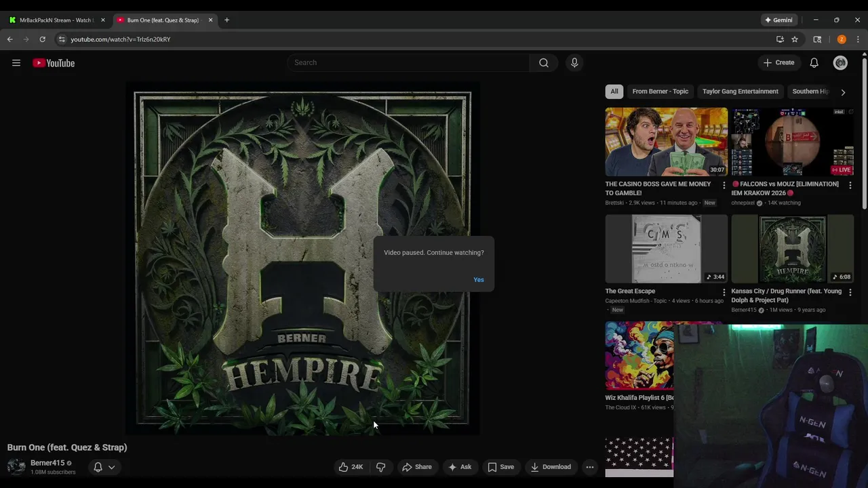The image size is (868, 488).
Task: Open Capeeton Mudfish - Topic channel name
Action: point(636,301)
